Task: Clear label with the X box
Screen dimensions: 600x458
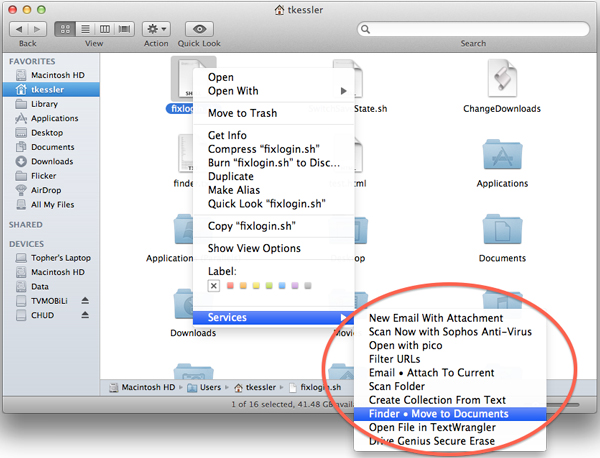Action: click(x=214, y=286)
